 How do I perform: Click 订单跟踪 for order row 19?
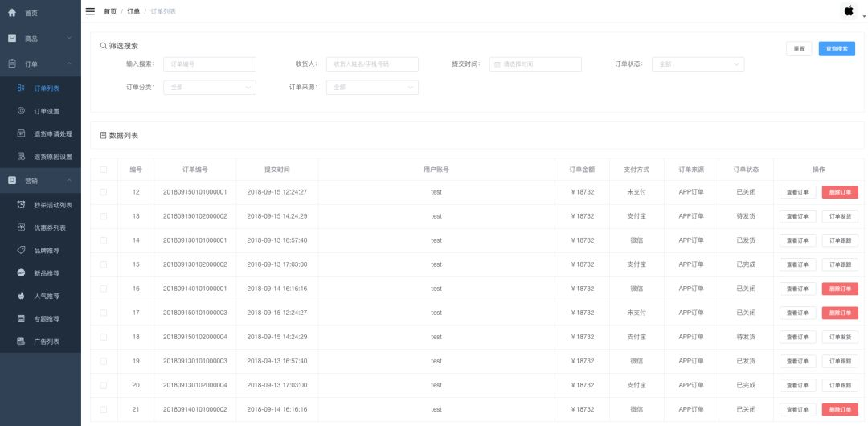(x=840, y=361)
